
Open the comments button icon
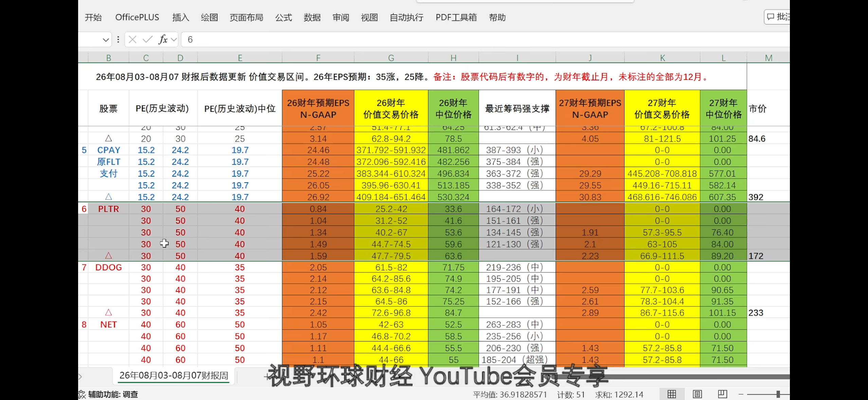[777, 17]
